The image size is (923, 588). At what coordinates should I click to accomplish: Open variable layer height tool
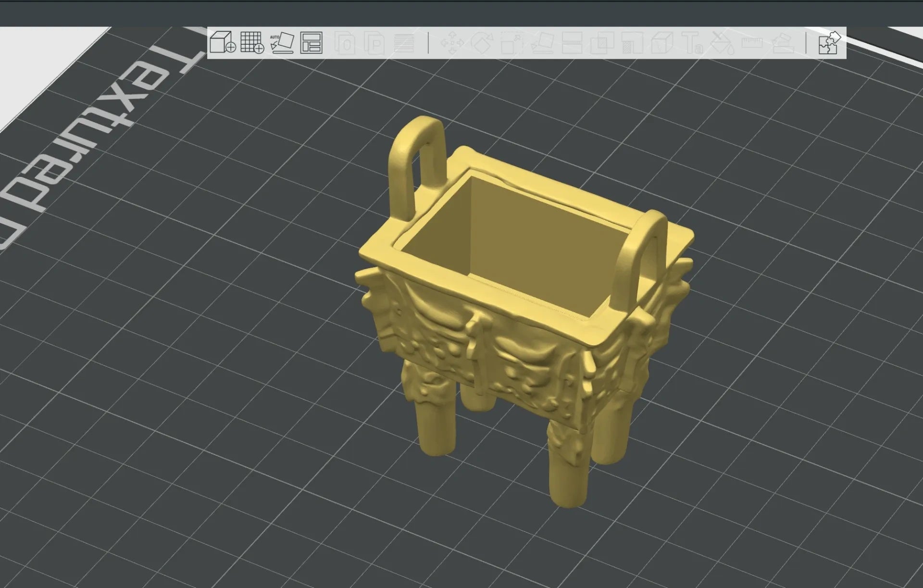(404, 43)
